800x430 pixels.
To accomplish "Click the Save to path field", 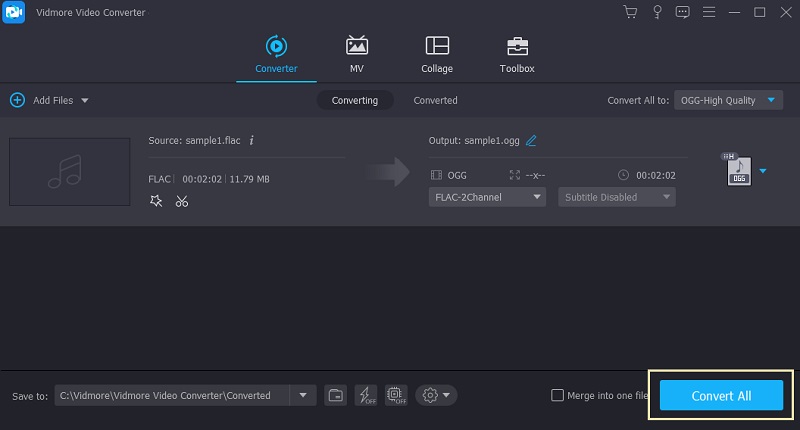I will 172,395.
